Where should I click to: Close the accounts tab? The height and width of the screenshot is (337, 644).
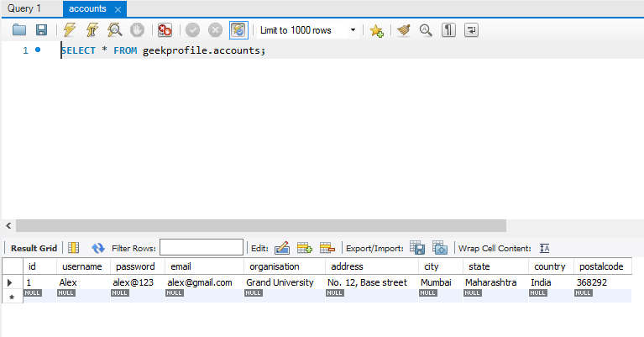(118, 9)
